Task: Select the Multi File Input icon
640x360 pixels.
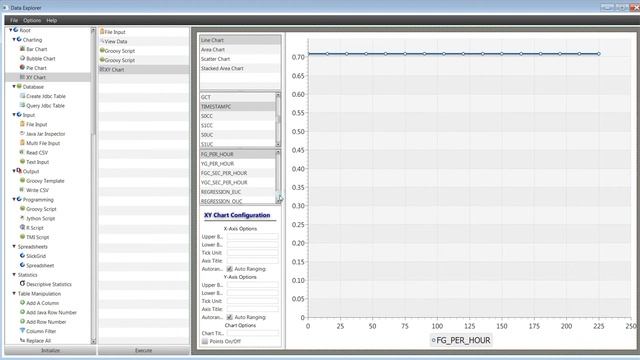Action: tap(22, 142)
